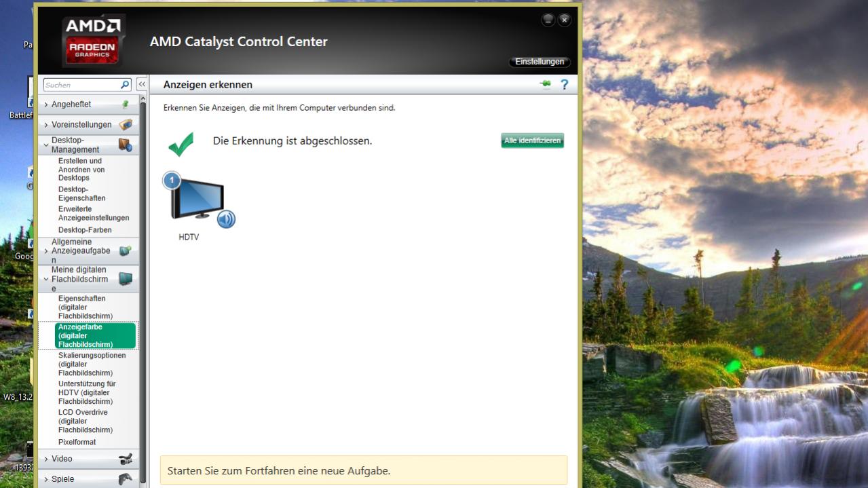Collapse the sidebar with double-arrow button

click(142, 85)
